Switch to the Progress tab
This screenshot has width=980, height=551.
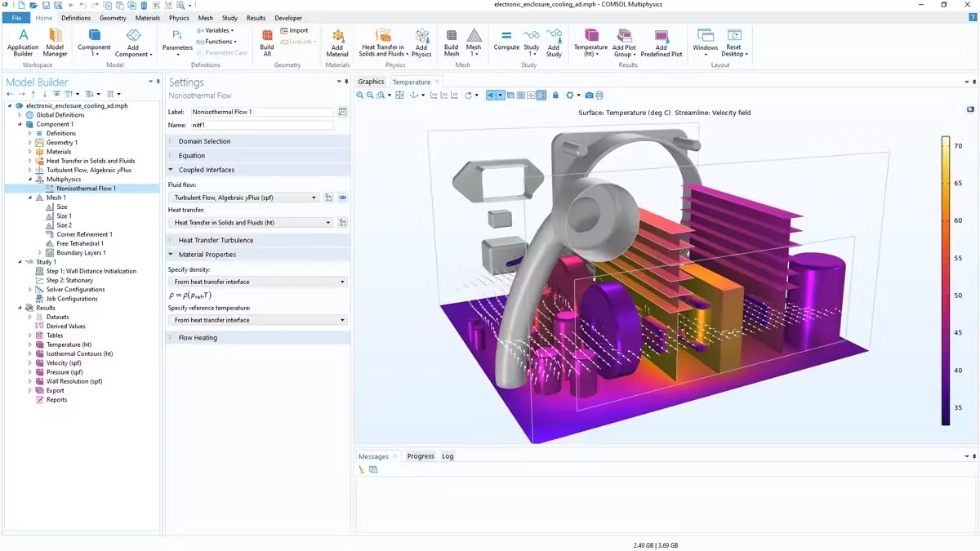click(x=421, y=456)
